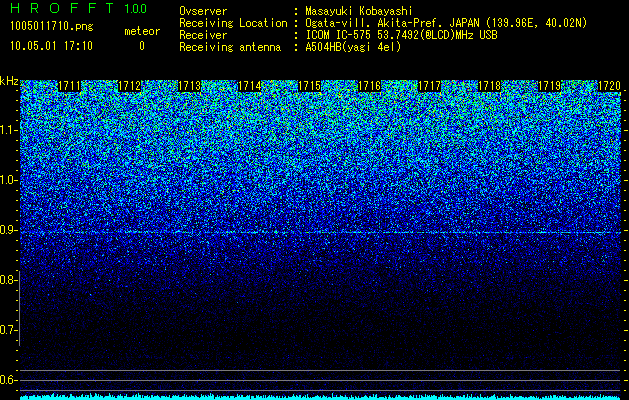
Task: Click the 0.6 frequency axis label
Action: point(8,380)
